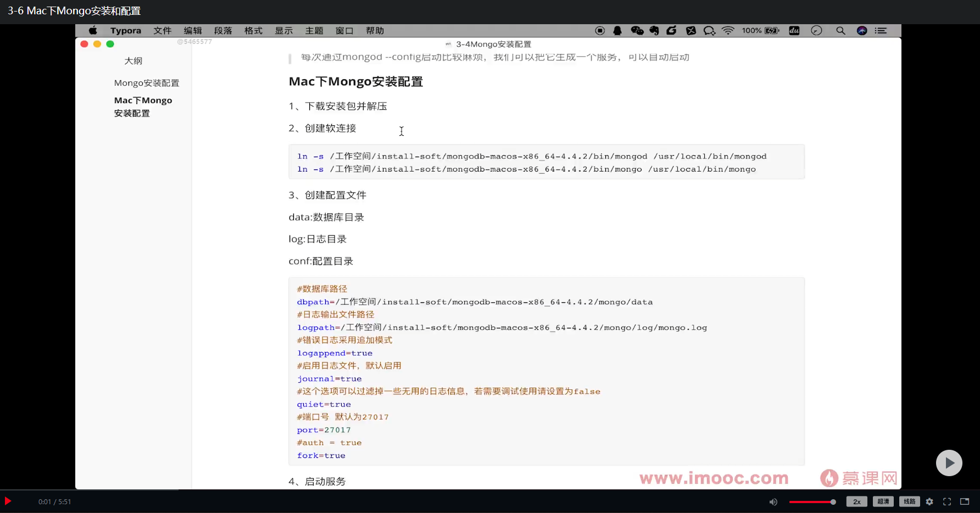The image size is (980, 513).
Task: Open the 线路 line selector
Action: [x=910, y=501]
